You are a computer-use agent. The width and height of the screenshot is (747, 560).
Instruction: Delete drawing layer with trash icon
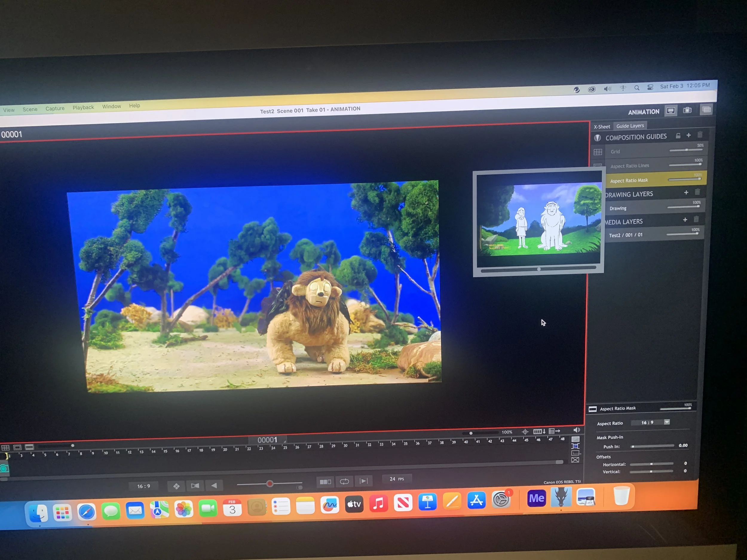pos(697,192)
